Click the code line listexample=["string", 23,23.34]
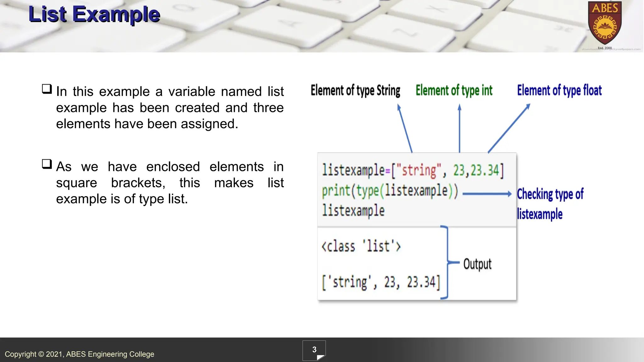This screenshot has height=362, width=644. click(413, 171)
